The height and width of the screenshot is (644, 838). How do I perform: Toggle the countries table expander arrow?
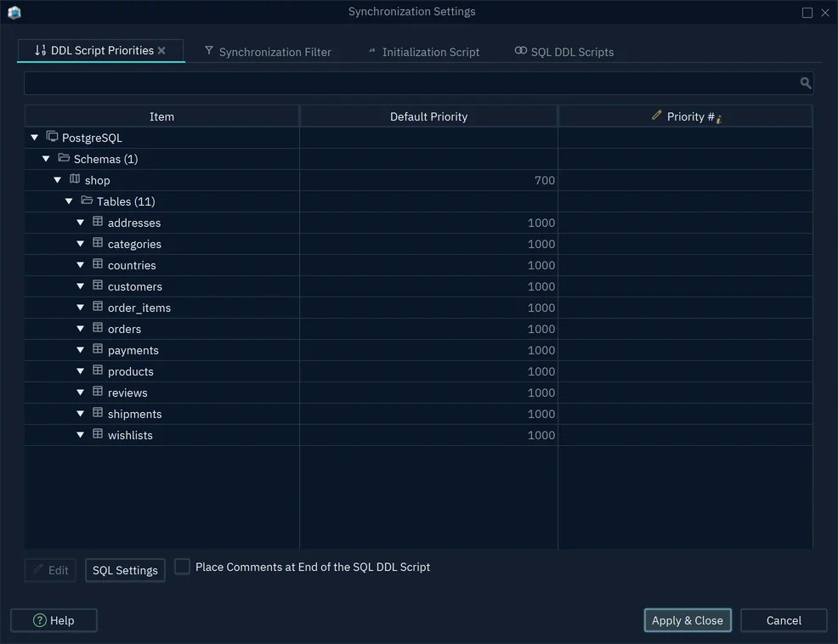(x=80, y=265)
